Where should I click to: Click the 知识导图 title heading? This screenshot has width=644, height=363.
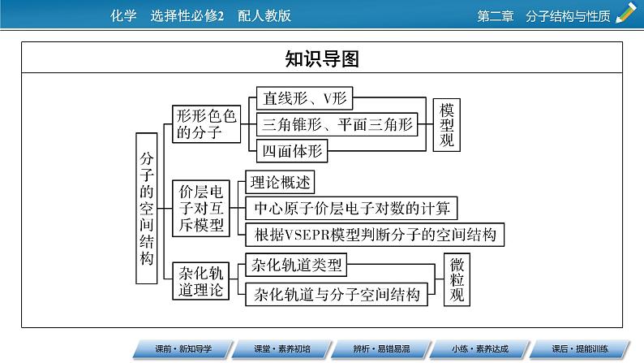pos(322,58)
